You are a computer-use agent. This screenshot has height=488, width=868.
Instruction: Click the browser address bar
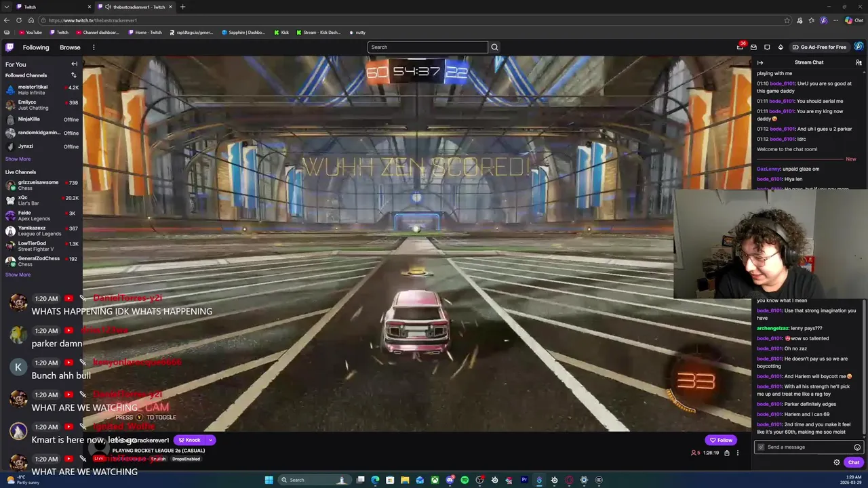(x=414, y=20)
